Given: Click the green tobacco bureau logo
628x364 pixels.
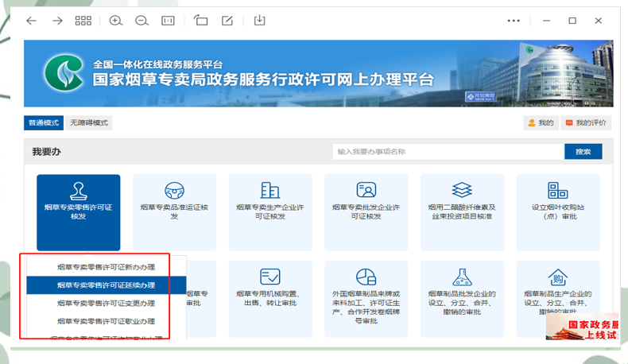Looking at the screenshot, I should (x=64, y=72).
